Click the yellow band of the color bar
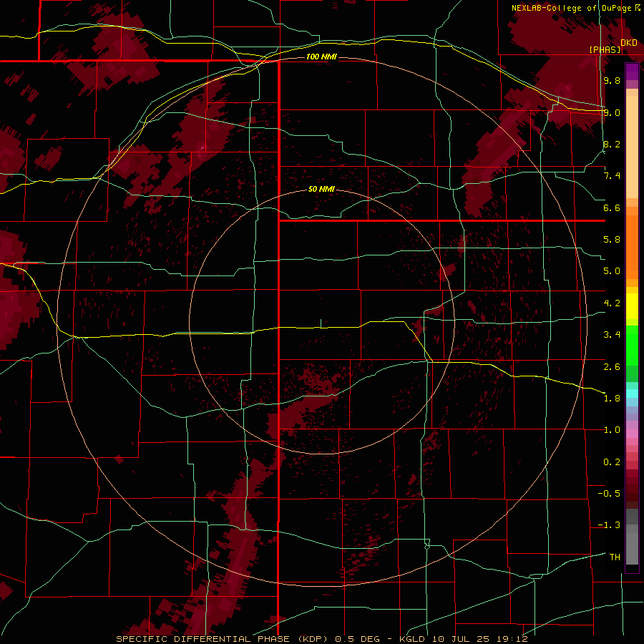 point(632,306)
